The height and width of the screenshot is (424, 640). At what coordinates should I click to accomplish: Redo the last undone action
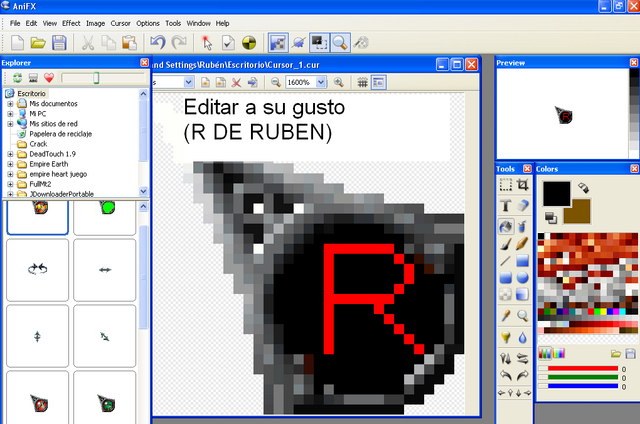[x=179, y=42]
